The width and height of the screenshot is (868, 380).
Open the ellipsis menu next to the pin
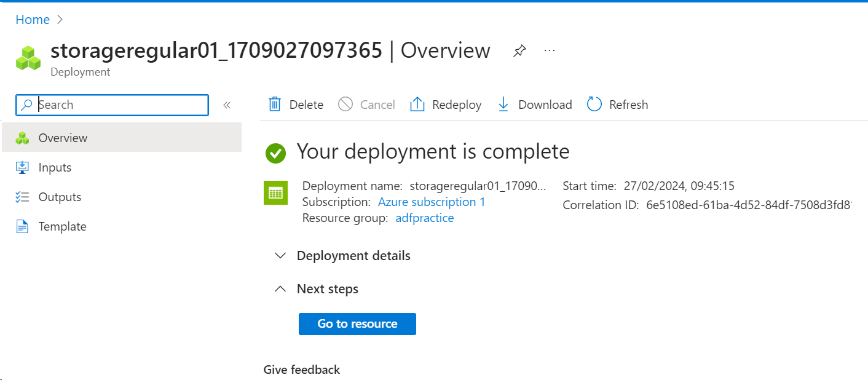tap(549, 51)
